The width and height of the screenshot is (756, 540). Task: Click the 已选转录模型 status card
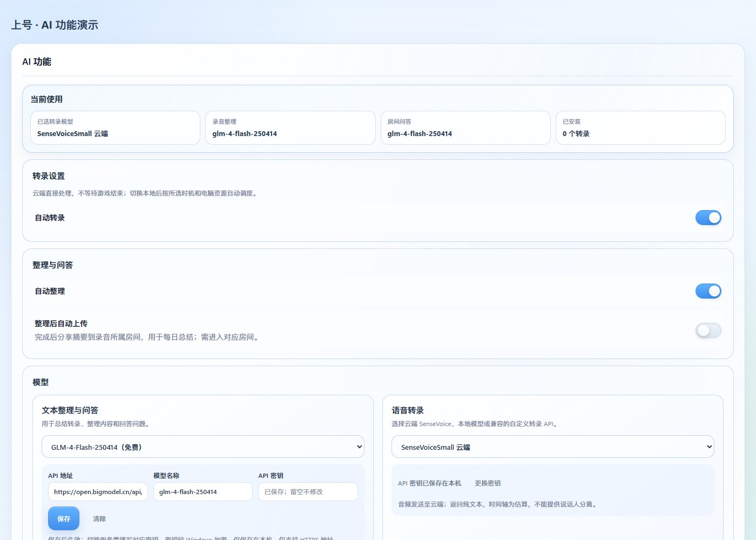coord(115,128)
